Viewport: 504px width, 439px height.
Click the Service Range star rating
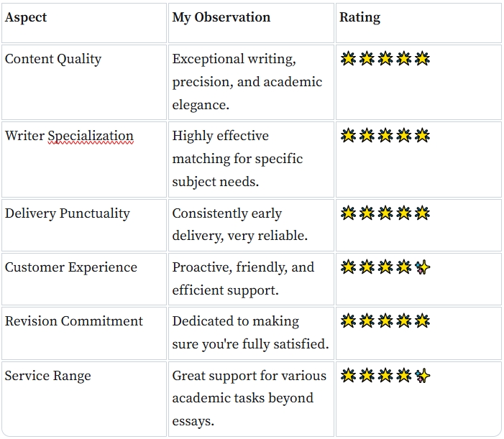click(385, 375)
